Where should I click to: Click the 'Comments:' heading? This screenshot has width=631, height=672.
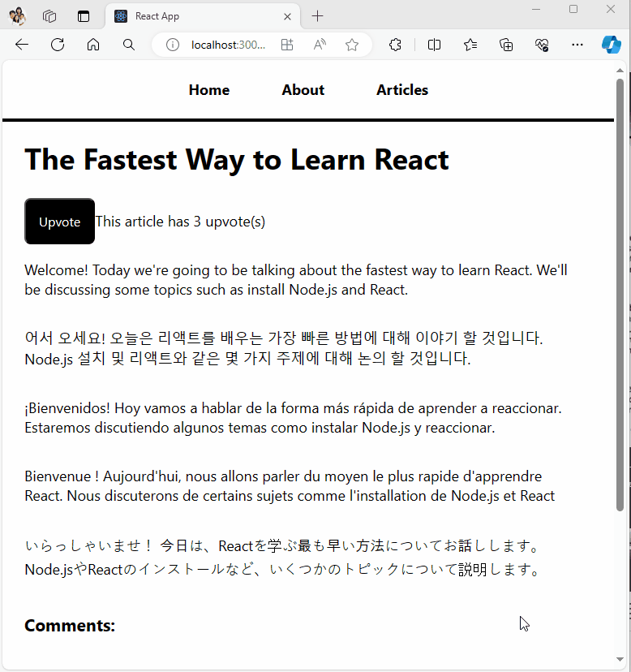tap(70, 626)
